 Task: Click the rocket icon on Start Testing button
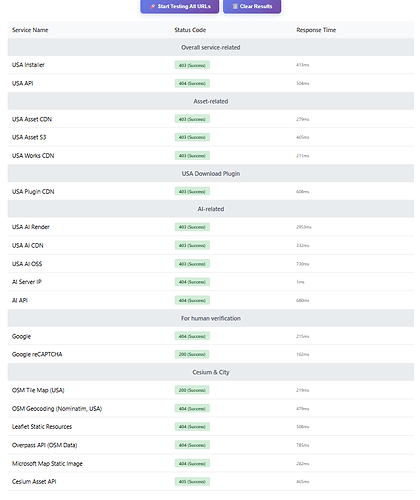tap(152, 6)
